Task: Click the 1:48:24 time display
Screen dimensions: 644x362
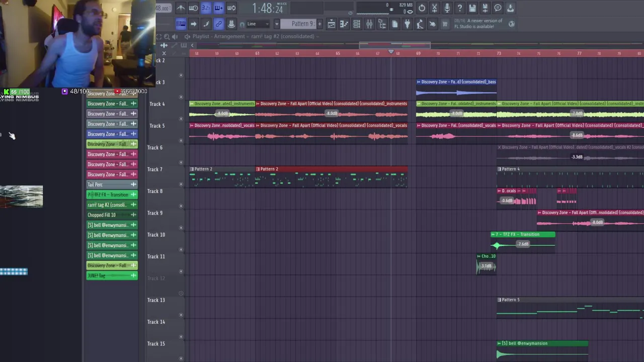Action: coord(268,8)
